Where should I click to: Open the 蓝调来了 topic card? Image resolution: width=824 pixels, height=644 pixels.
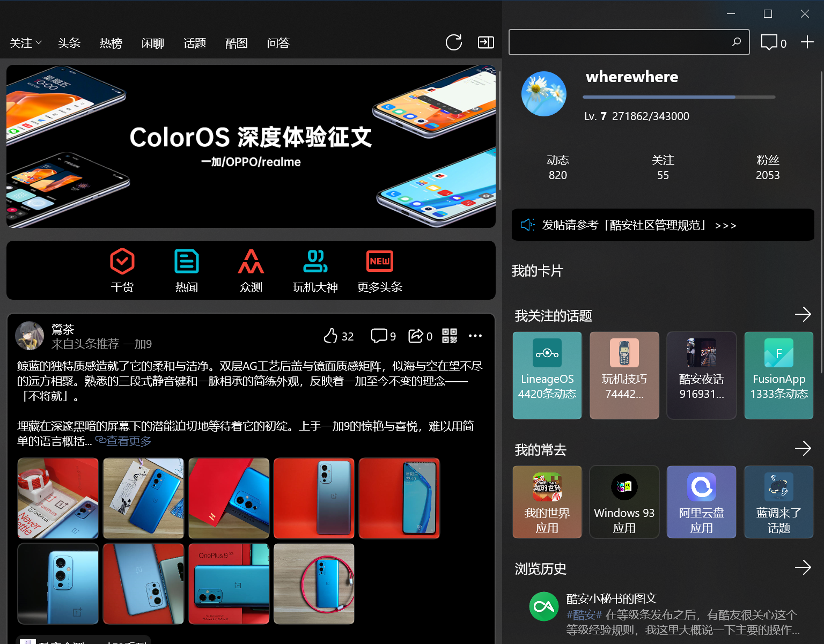click(779, 502)
